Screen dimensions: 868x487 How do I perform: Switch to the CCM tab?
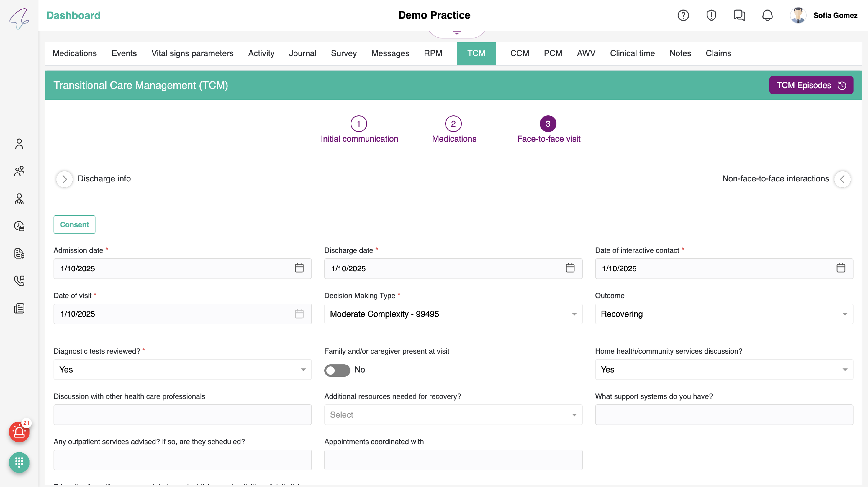519,54
